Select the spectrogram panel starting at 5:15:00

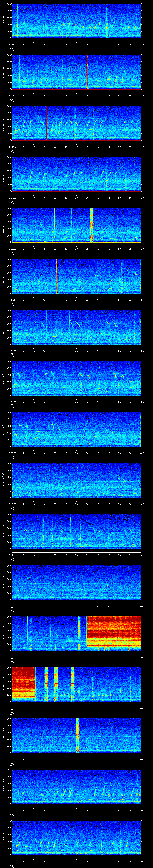[x=77, y=736]
